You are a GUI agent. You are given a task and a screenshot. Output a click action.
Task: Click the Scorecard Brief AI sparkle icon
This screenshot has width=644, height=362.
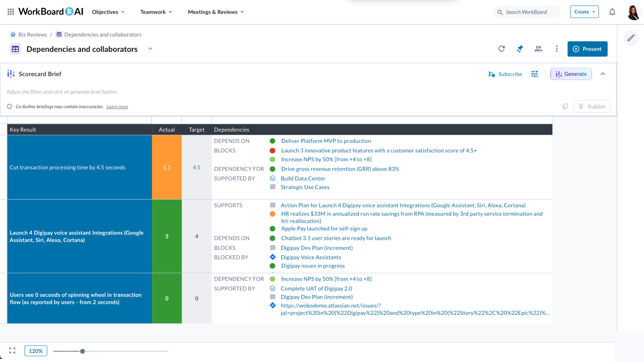tap(11, 74)
